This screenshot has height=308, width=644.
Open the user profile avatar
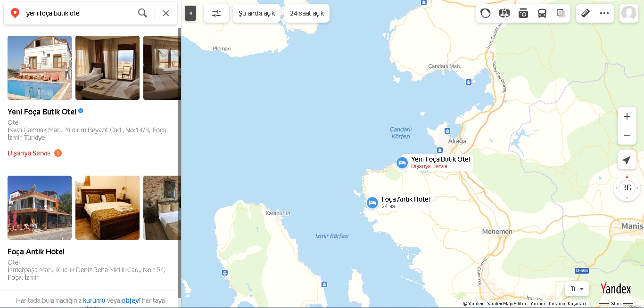click(629, 13)
